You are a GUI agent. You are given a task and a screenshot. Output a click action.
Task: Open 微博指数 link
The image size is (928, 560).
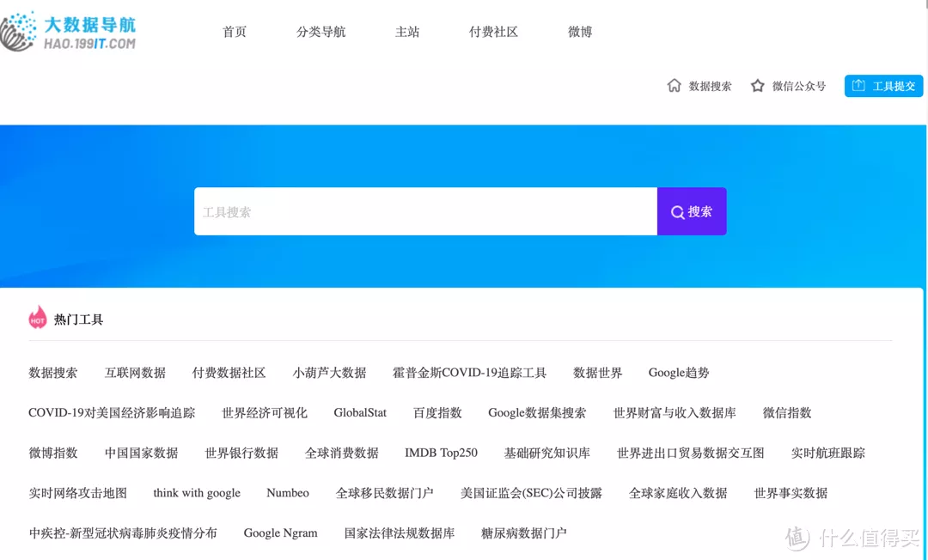[x=53, y=453]
